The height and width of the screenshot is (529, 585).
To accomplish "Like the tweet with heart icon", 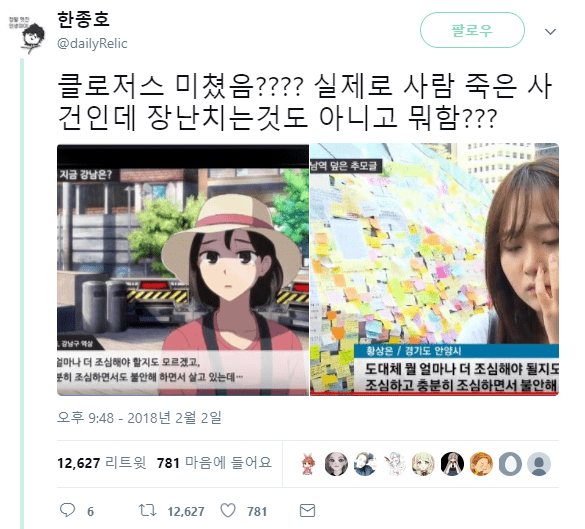I will (228, 510).
